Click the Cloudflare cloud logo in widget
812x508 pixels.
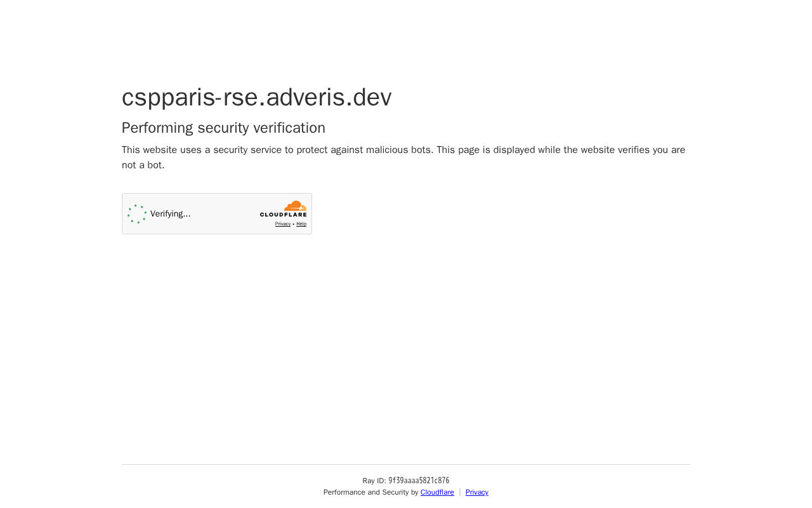coord(283,209)
